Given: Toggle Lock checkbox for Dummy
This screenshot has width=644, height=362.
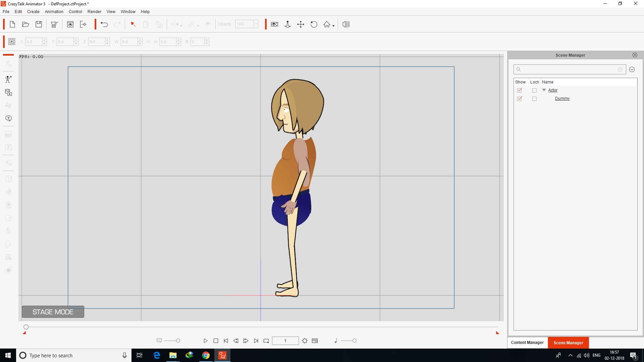Looking at the screenshot, I should click(534, 99).
